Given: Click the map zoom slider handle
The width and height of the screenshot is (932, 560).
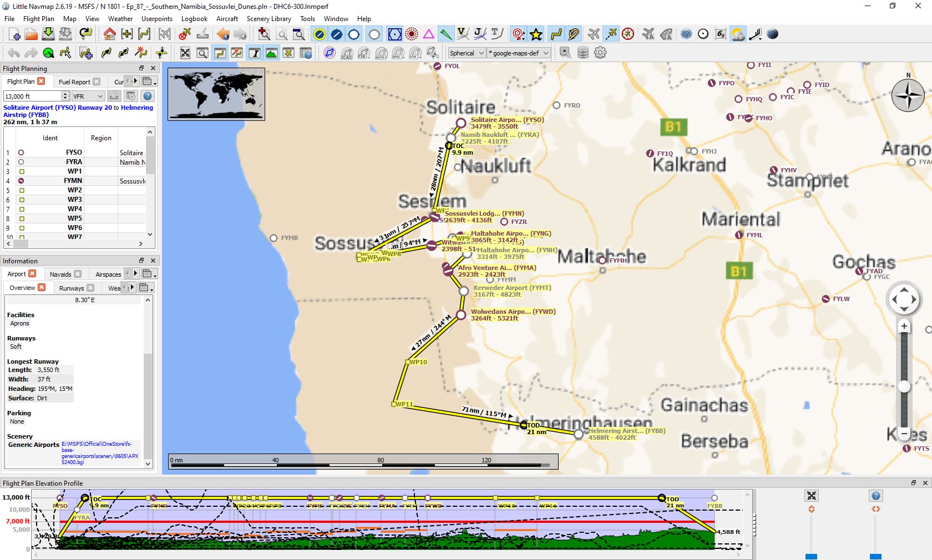Looking at the screenshot, I should coord(904,386).
